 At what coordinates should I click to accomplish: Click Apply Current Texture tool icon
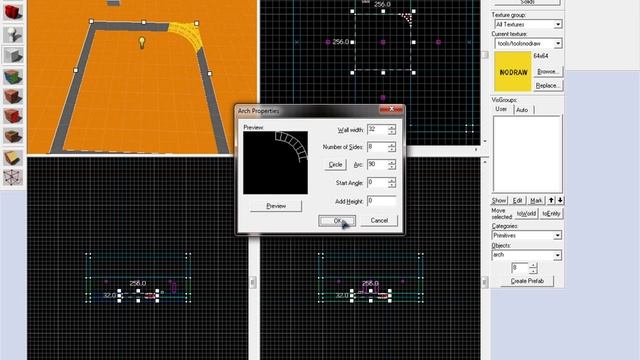[x=13, y=97]
